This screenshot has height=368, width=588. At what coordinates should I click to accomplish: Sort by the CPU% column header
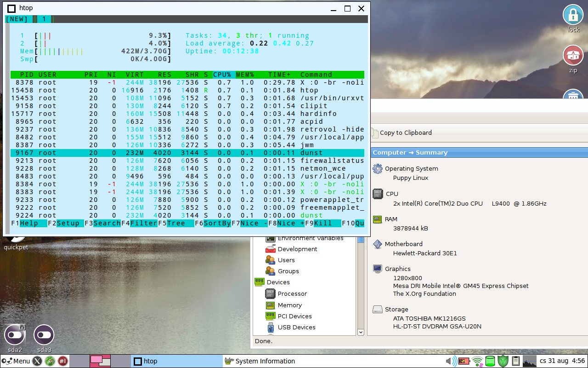tap(222, 75)
